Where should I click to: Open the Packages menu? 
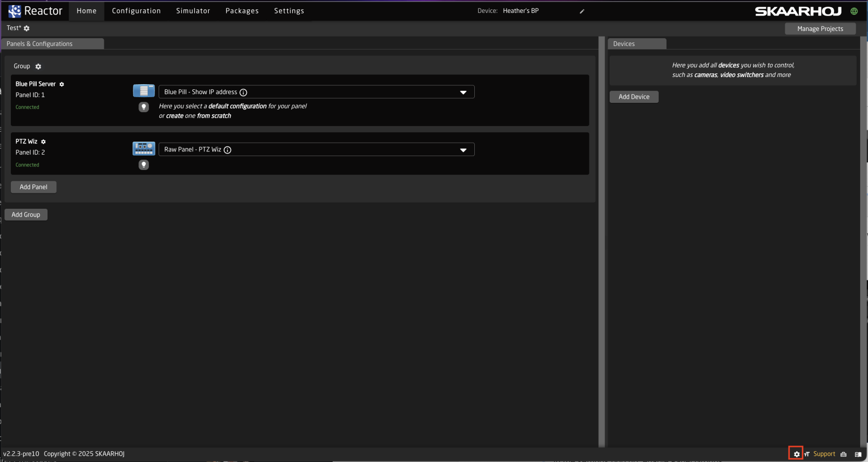(242, 11)
